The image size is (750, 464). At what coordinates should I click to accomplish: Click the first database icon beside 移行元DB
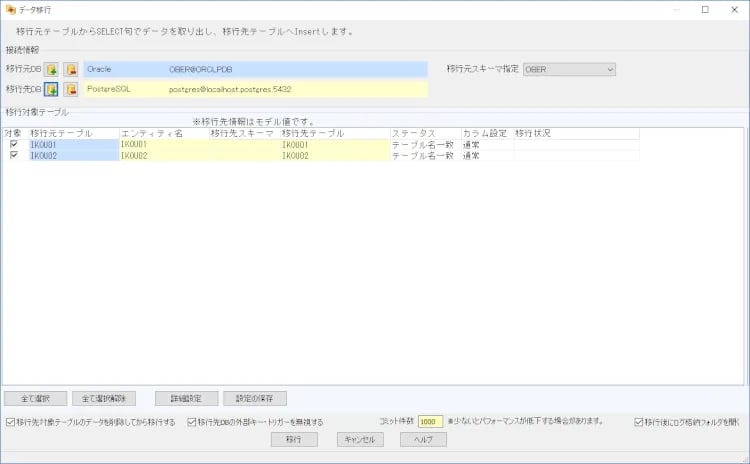51,69
